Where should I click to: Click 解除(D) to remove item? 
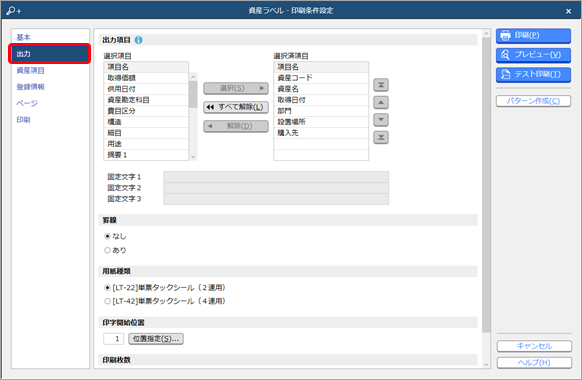(x=236, y=126)
